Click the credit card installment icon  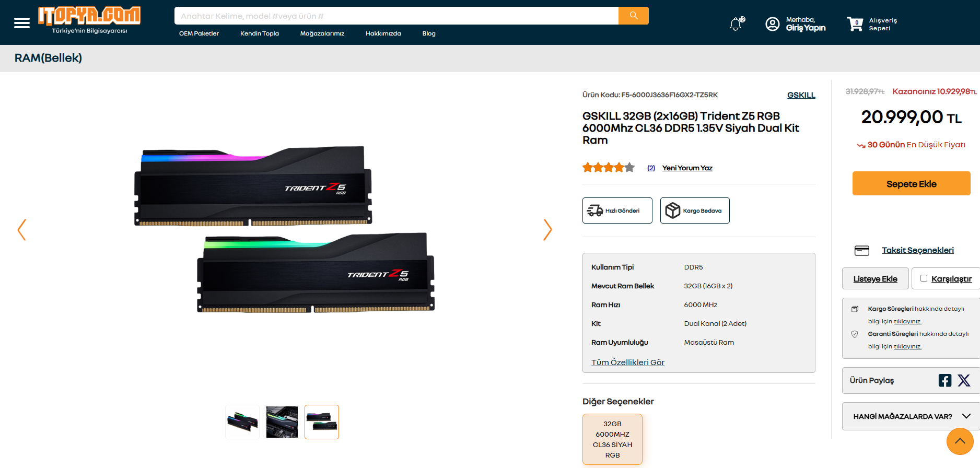(x=862, y=251)
